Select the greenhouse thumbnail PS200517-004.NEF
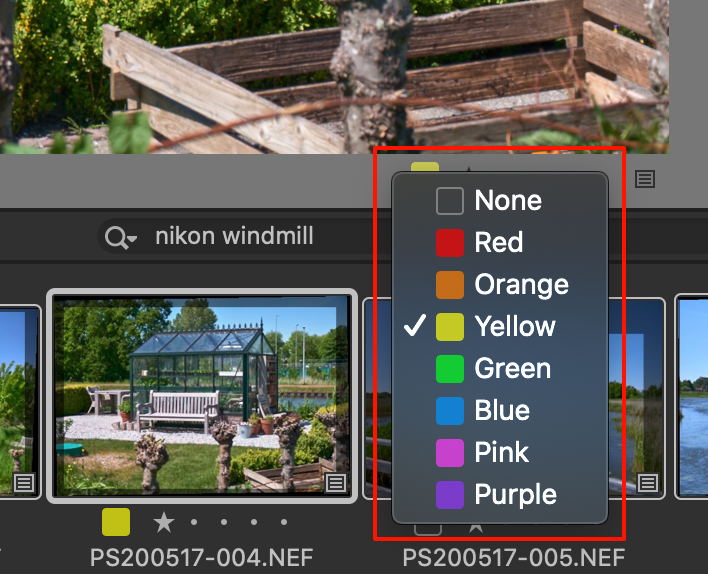Viewport: 708px width, 574px height. (x=202, y=396)
